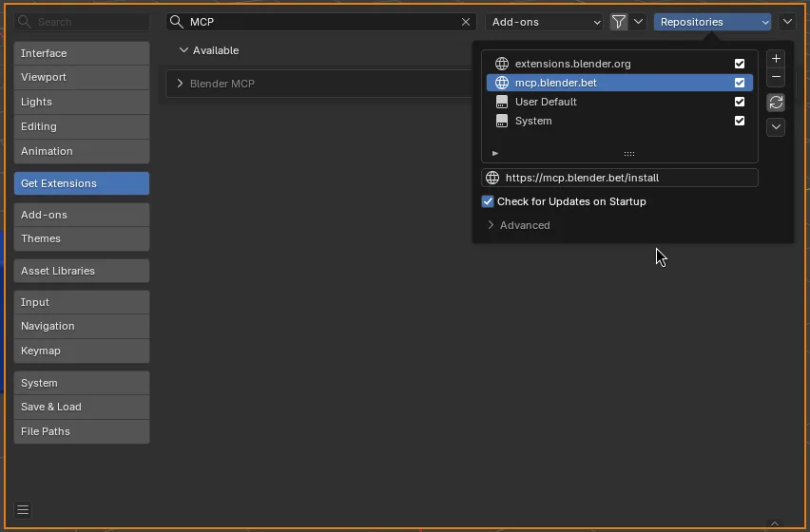Remove selected repository with minus icon
Viewport: 810px width, 532px height.
tap(776, 77)
